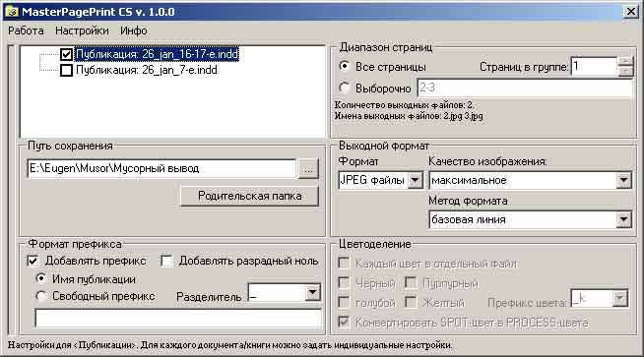Open Метод формата dropdown базовая линия
The image size is (644, 357).
(x=623, y=219)
